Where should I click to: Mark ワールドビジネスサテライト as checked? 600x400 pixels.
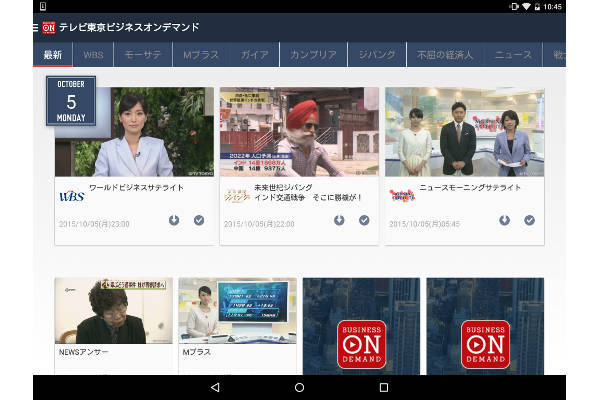pyautogui.click(x=199, y=220)
